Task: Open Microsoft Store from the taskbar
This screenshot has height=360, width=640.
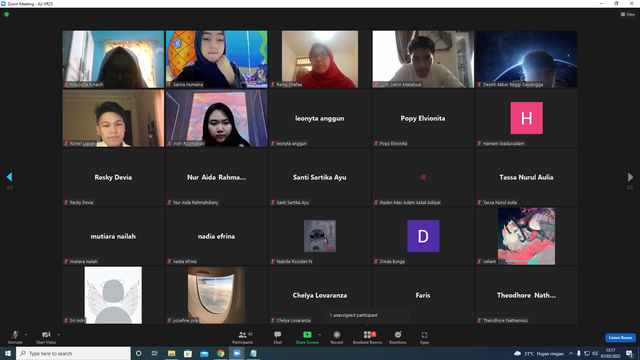Action: [188, 353]
